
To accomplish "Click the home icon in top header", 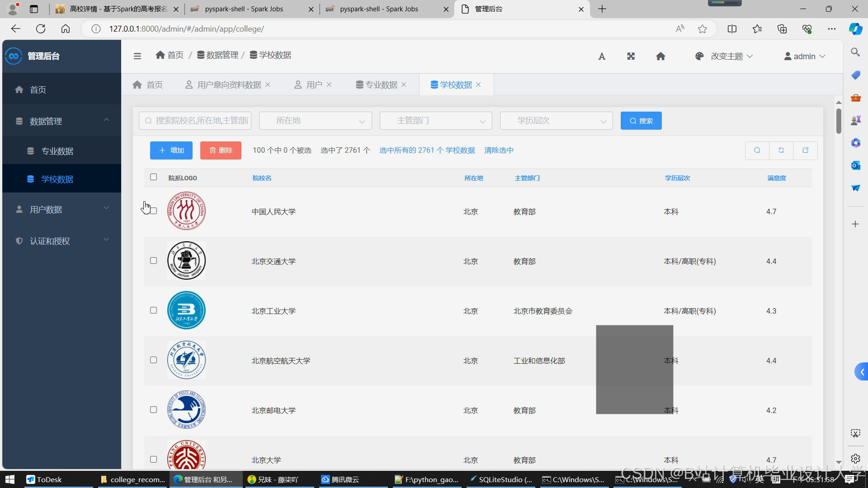I will coord(660,56).
